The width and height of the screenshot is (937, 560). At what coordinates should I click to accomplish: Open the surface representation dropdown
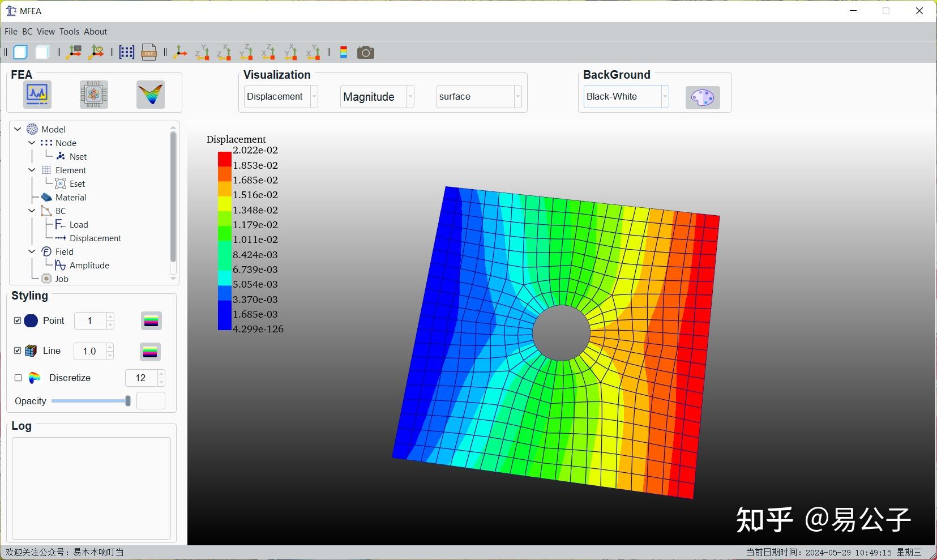point(479,96)
